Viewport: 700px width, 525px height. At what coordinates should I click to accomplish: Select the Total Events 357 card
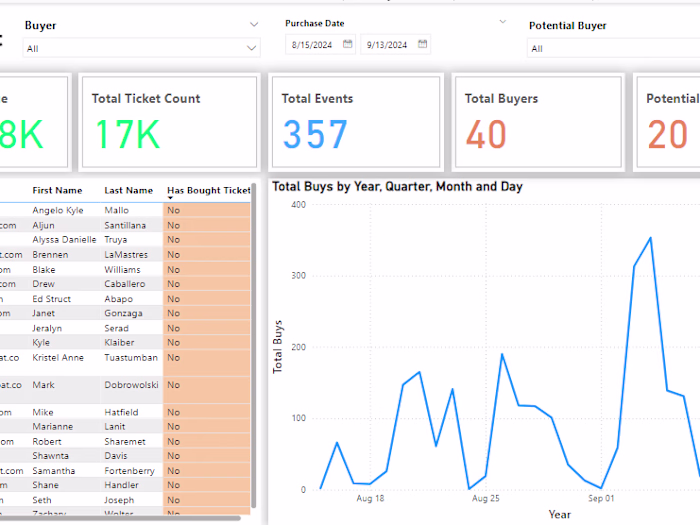356,122
